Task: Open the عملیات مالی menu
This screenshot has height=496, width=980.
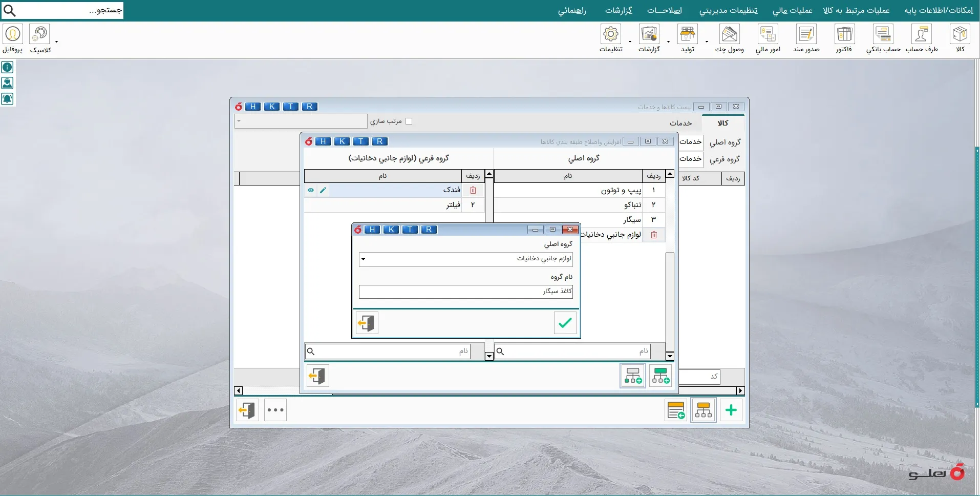Action: point(792,10)
